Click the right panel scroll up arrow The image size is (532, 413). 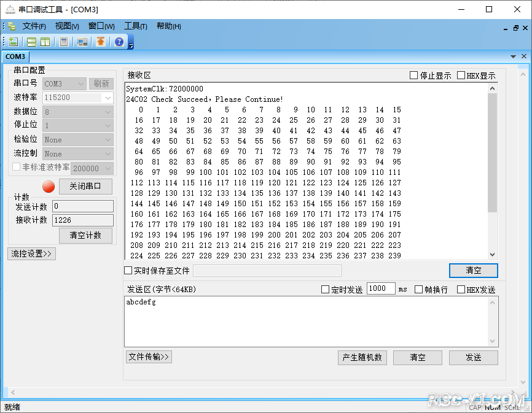pyautogui.click(x=523, y=74)
